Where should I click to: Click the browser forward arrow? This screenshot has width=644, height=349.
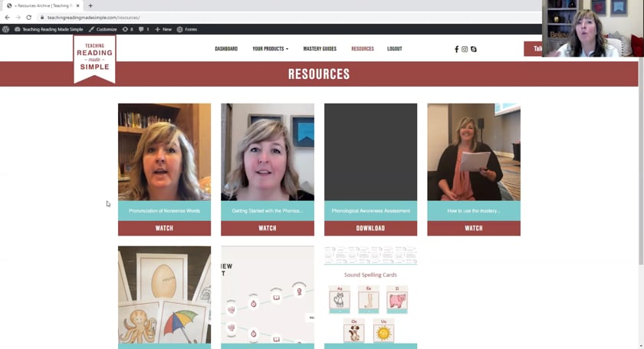coord(18,18)
